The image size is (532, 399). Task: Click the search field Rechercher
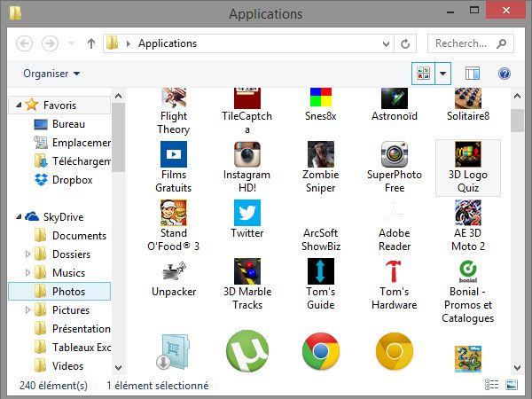(470, 43)
